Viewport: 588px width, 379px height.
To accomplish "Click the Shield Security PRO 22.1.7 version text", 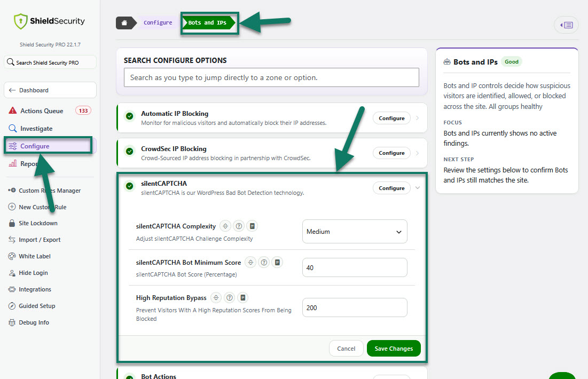I will (50, 45).
